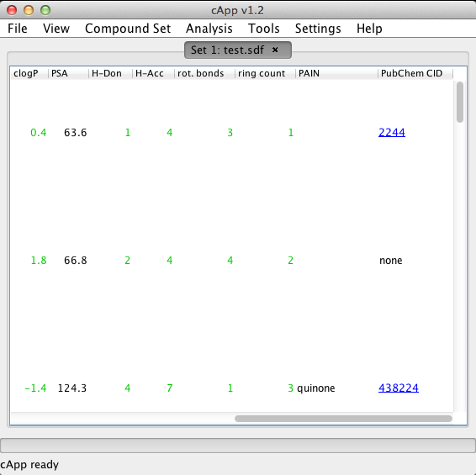The width and height of the screenshot is (476, 475).
Task: Open the File menu
Action: pyautogui.click(x=18, y=29)
